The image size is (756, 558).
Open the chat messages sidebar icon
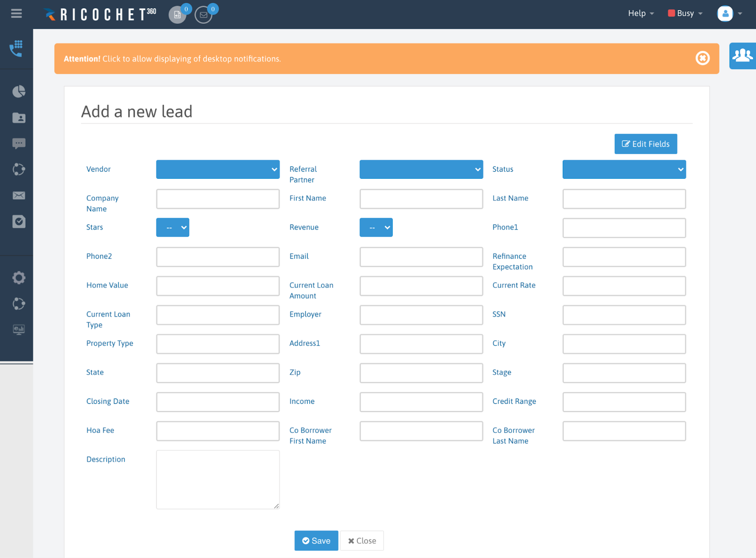coord(18,143)
